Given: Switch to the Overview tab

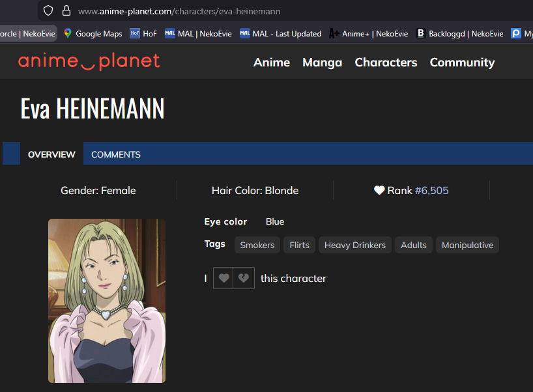Looking at the screenshot, I should [51, 154].
